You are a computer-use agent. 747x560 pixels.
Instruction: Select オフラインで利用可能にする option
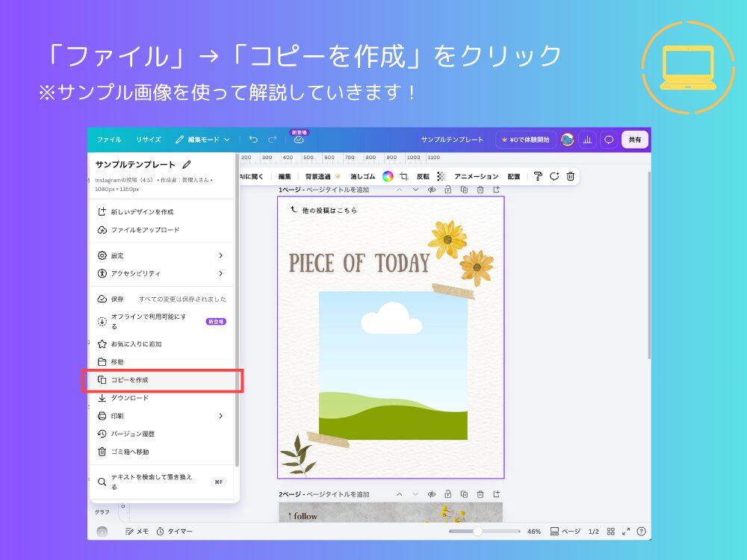(x=162, y=321)
